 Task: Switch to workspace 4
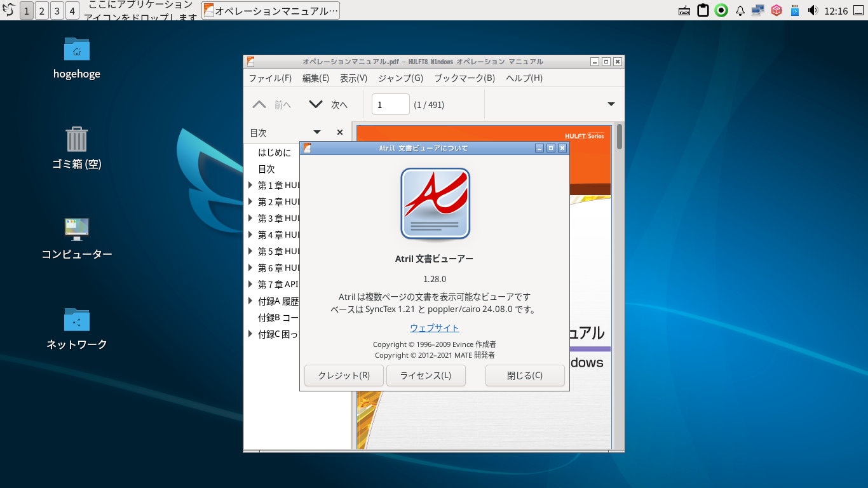tap(72, 11)
